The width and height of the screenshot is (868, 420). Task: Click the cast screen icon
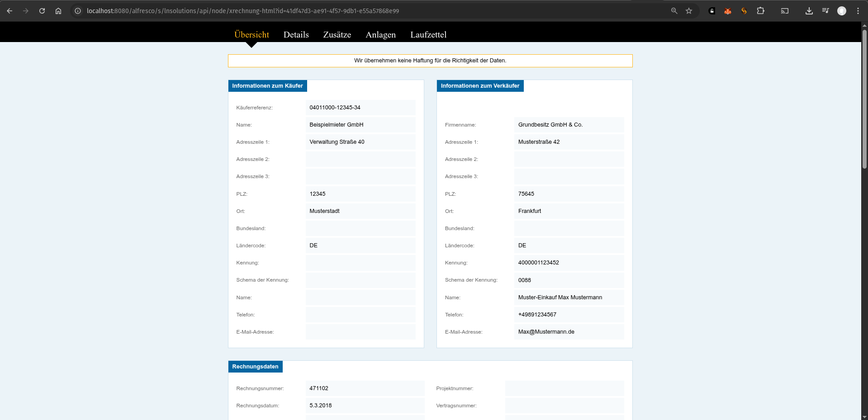[785, 11]
